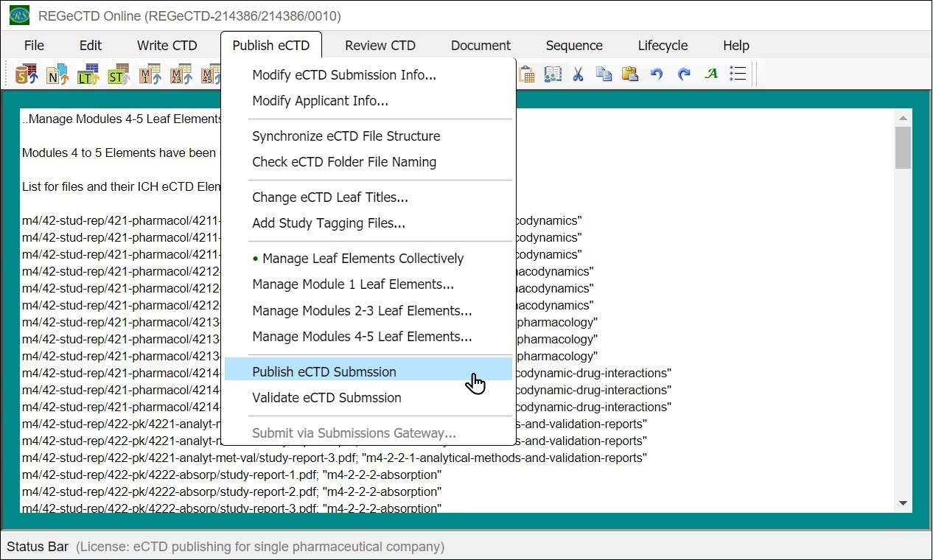
Task: Click the bulleted list icon
Action: (x=738, y=74)
